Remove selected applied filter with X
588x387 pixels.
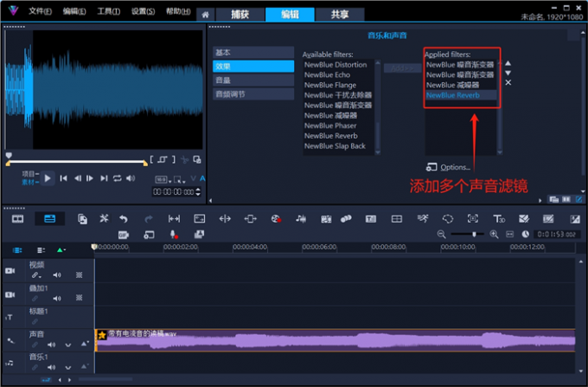pyautogui.click(x=508, y=82)
